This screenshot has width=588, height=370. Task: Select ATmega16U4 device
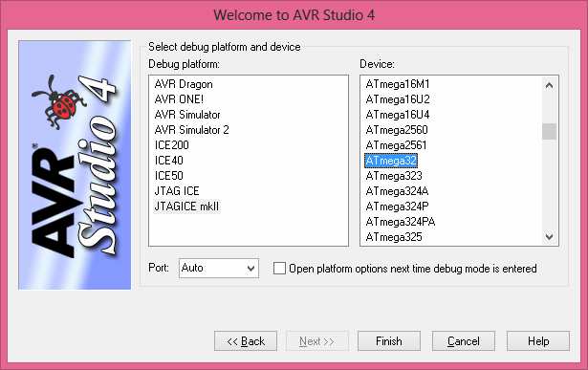pyautogui.click(x=398, y=115)
